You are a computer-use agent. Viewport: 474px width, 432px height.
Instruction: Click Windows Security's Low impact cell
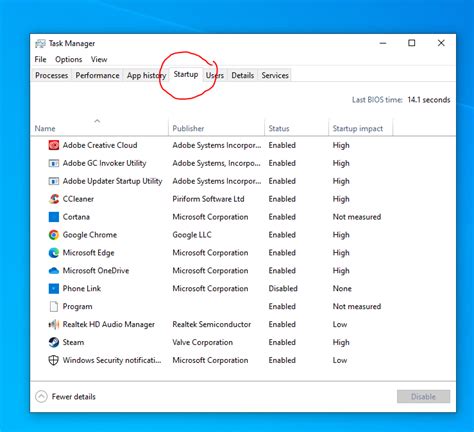click(340, 360)
